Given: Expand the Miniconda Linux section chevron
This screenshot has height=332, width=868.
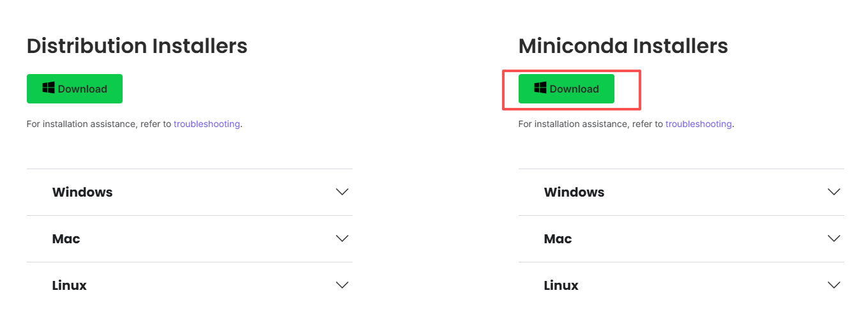Looking at the screenshot, I should 834,285.
